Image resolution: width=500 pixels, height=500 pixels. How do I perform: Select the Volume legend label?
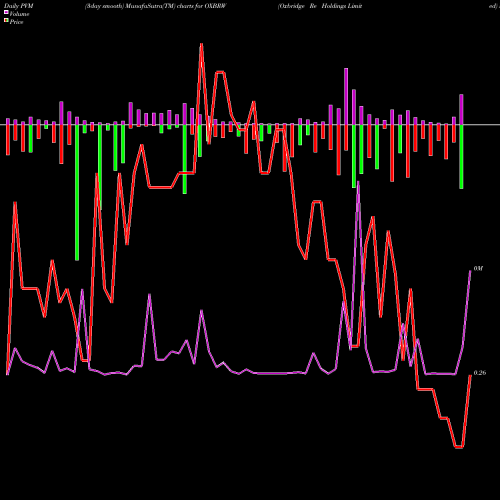point(19,14)
